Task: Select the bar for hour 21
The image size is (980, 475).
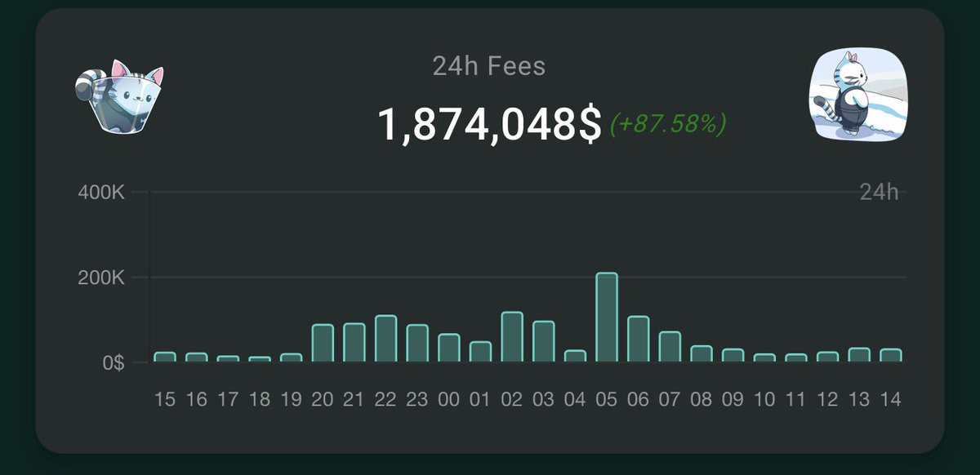Action: pos(354,343)
